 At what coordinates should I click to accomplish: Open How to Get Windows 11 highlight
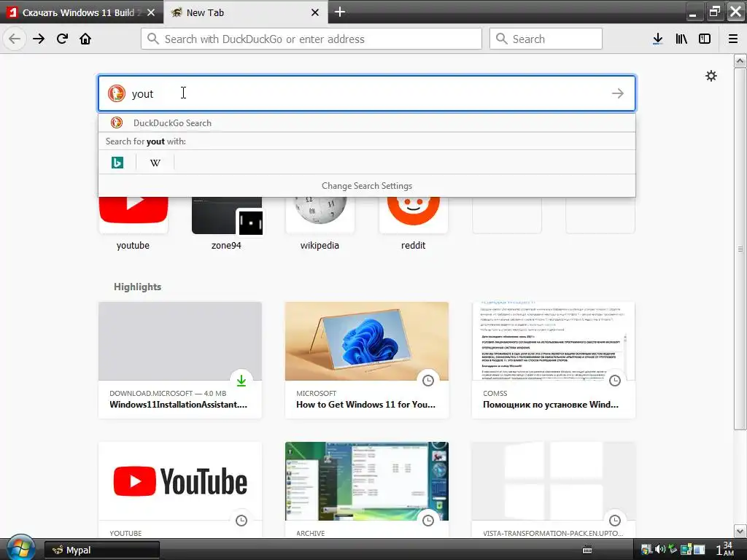(x=367, y=360)
